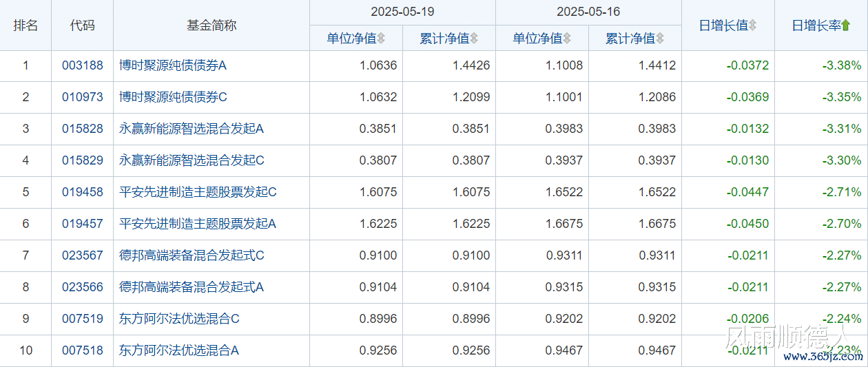This screenshot has height=367, width=868.
Task: Click fund code 023566
Action: (x=82, y=287)
